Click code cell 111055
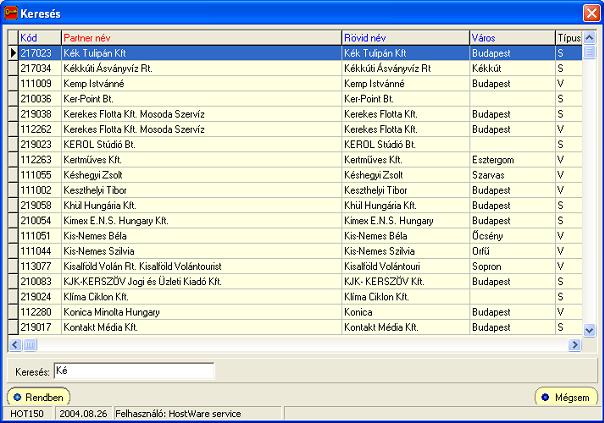The height and width of the screenshot is (423, 604). 40,175
